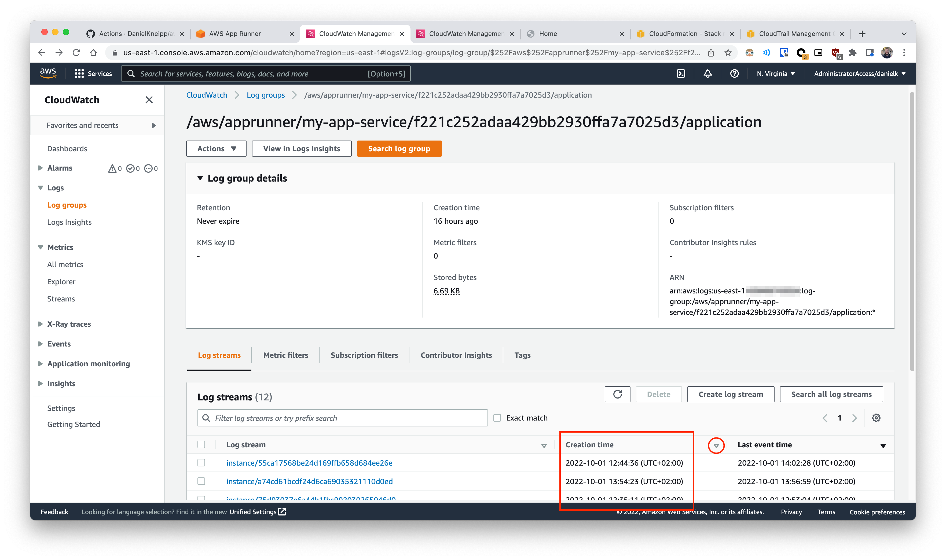
Task: Open log streams table settings gear
Action: [x=876, y=418]
